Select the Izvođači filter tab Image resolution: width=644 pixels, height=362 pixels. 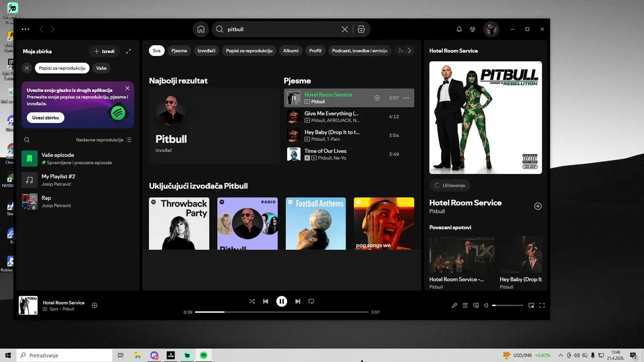click(206, 51)
